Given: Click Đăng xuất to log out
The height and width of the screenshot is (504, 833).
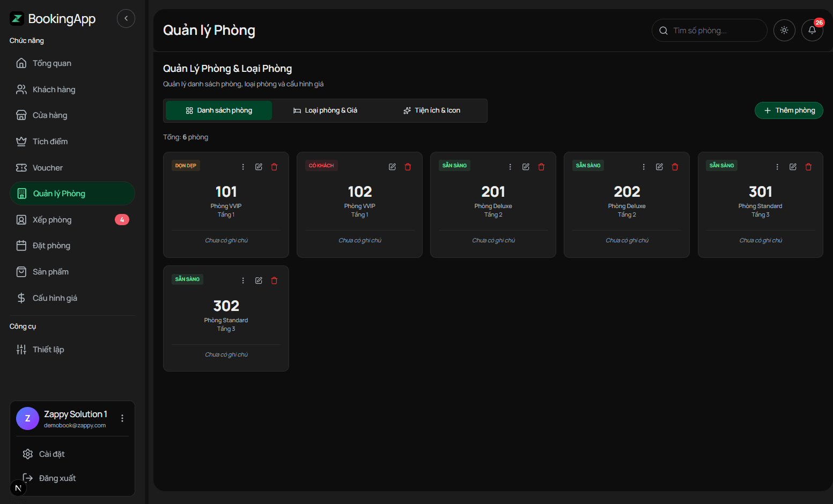Looking at the screenshot, I should point(57,478).
